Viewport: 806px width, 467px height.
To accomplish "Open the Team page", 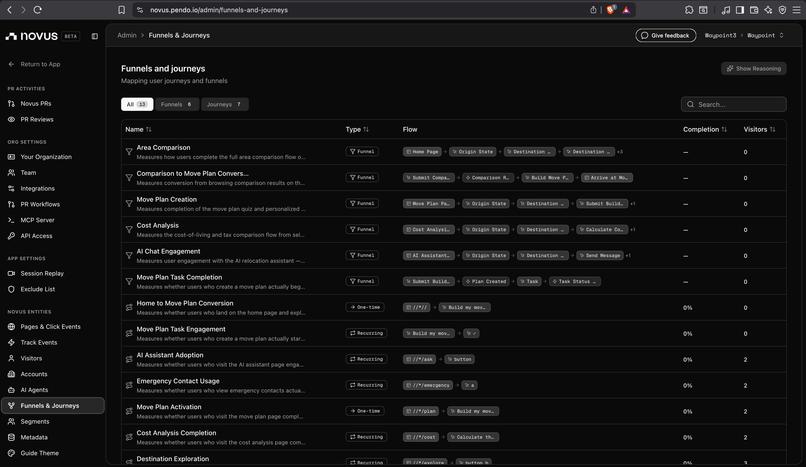I will (x=28, y=173).
